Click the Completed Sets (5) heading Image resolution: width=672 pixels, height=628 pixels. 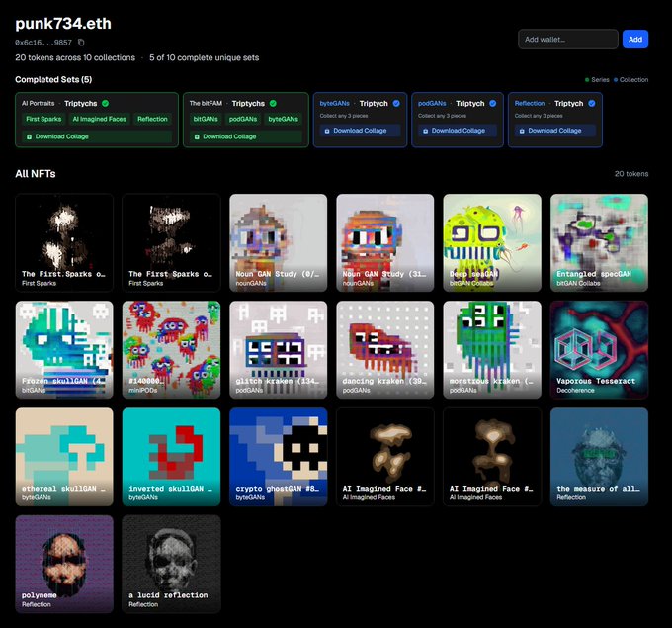tap(53, 79)
